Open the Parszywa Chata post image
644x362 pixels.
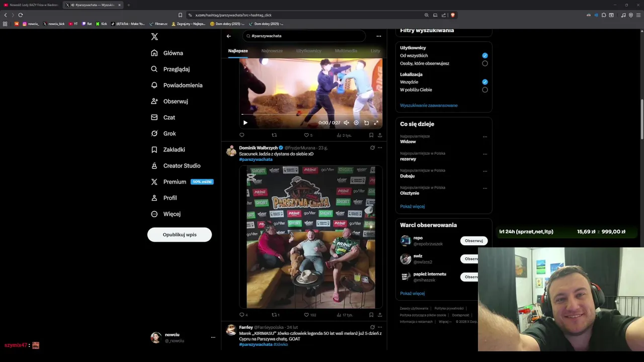pyautogui.click(x=310, y=237)
